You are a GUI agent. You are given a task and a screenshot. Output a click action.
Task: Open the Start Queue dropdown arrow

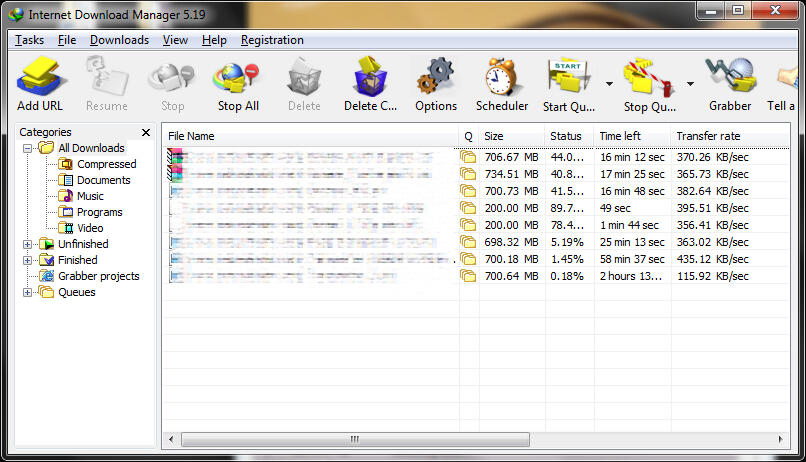[609, 83]
